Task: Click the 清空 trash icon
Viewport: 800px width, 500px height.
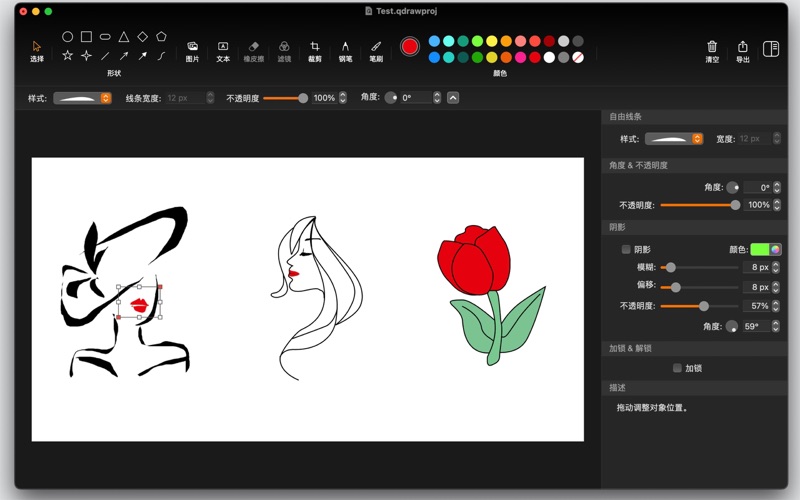Action: [712, 47]
